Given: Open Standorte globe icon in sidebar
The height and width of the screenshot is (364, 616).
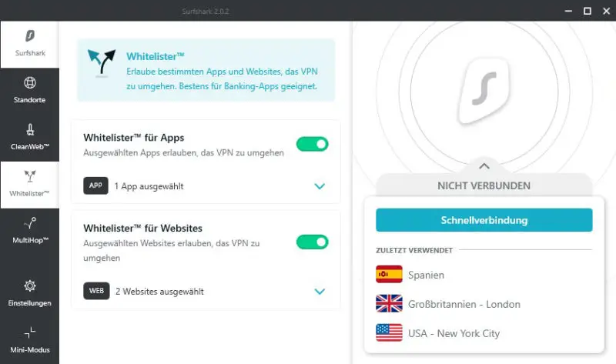Looking at the screenshot, I should tap(30, 83).
